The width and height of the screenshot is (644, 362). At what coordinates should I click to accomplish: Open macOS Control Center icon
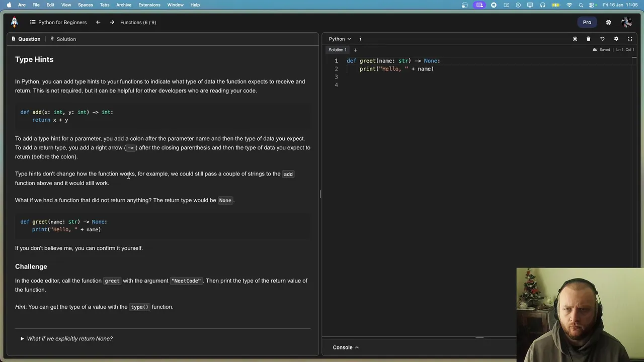point(592,5)
